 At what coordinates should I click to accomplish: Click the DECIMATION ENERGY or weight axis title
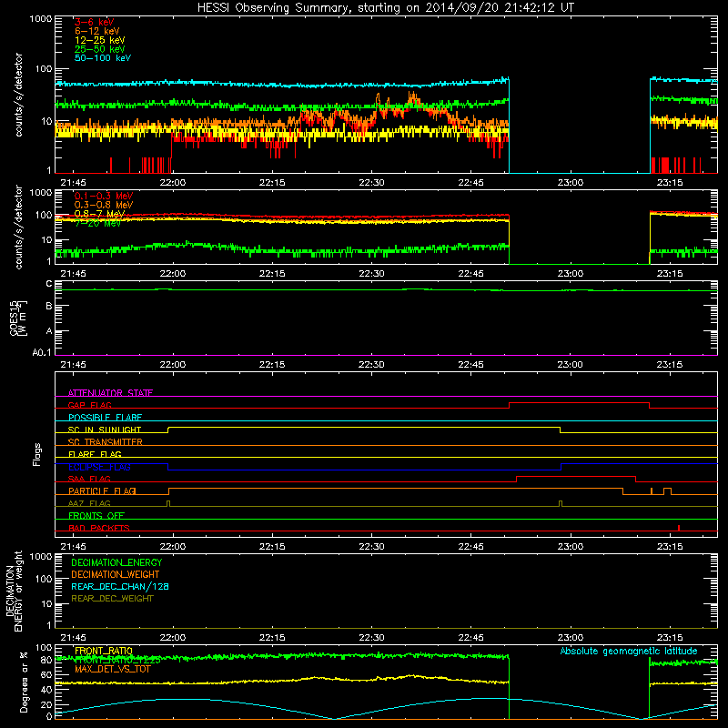(14, 591)
